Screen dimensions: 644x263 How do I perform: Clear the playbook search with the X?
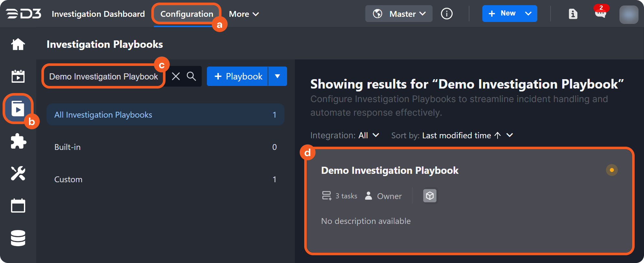pos(176,76)
